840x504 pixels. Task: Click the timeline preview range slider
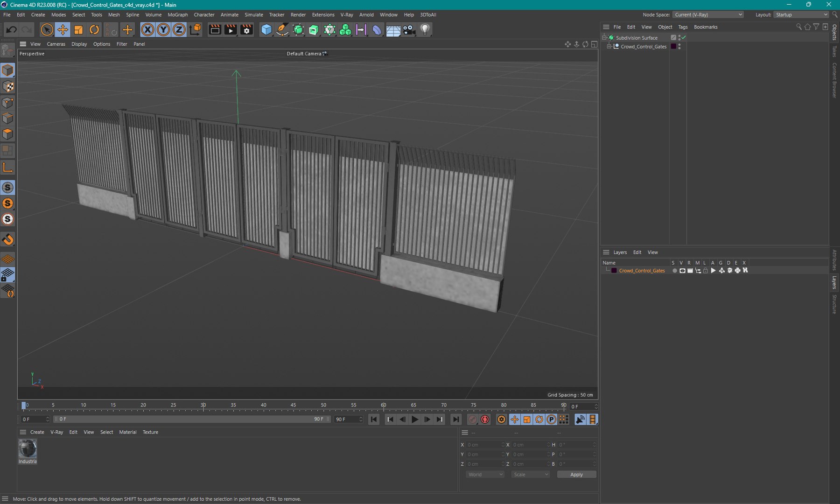(x=192, y=419)
